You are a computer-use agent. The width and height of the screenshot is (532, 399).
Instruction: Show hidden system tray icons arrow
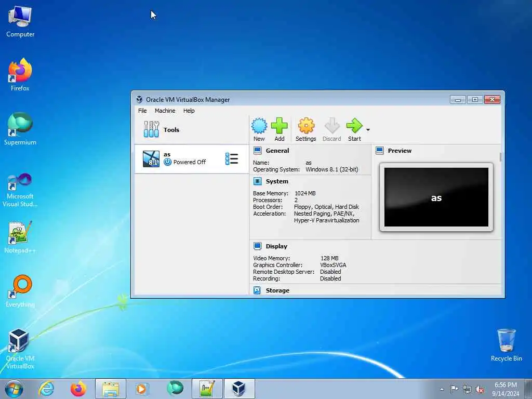pos(442,389)
